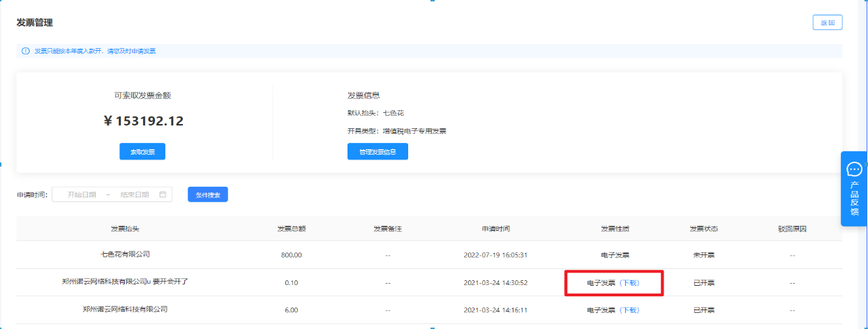Click the 申请时间 column header

(x=495, y=229)
